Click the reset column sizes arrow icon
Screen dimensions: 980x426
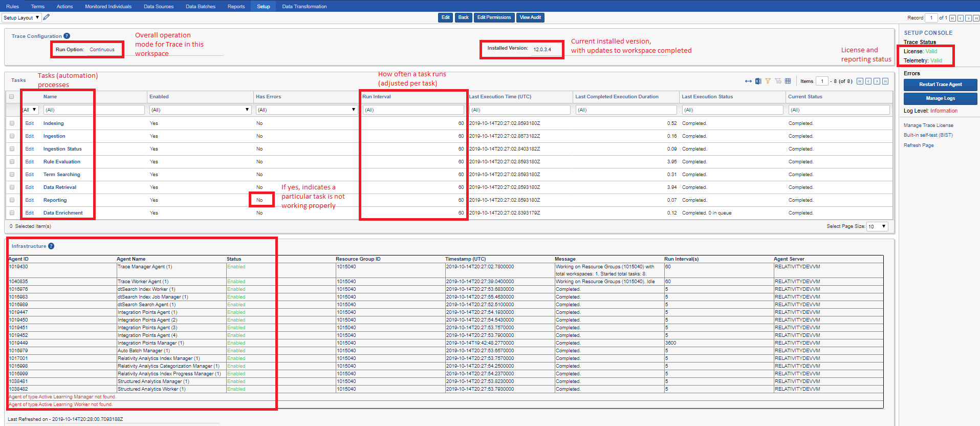(748, 81)
